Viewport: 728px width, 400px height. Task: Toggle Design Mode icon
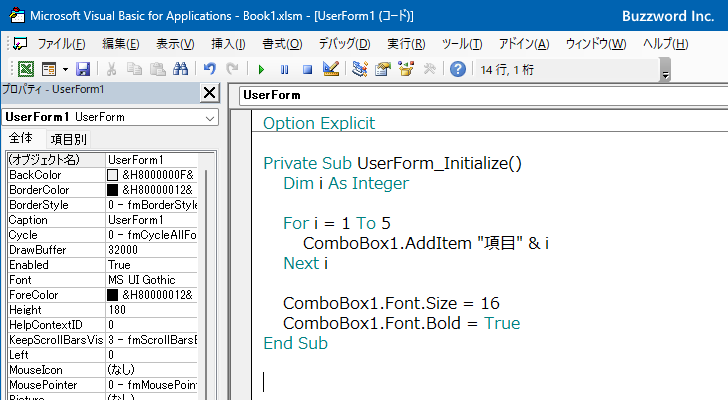click(331, 69)
